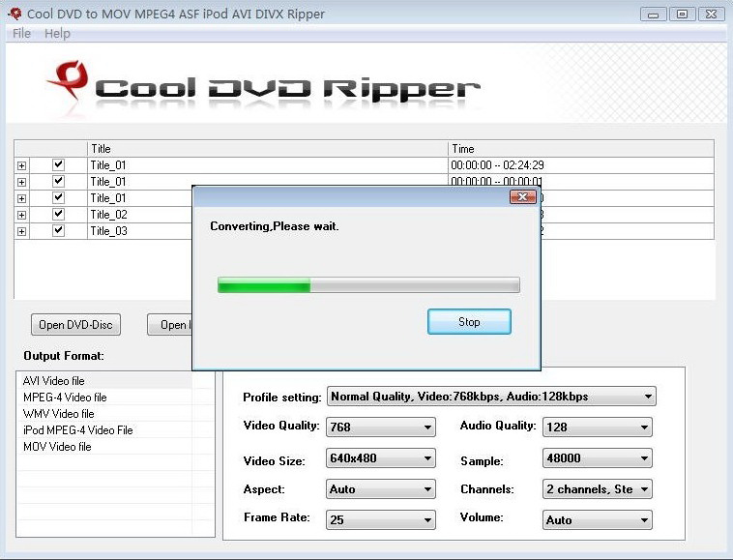733x560 pixels.
Task: Click the partially hidden Open button
Action: tap(169, 325)
